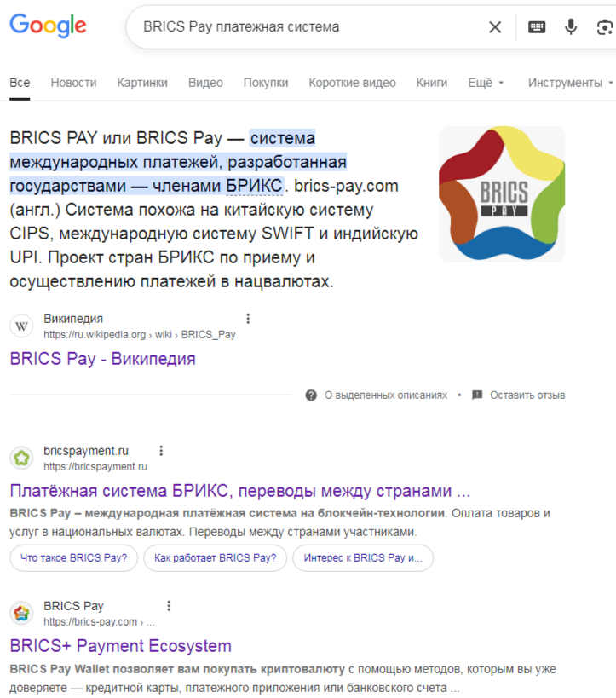Switch to the Картинки tab
This screenshot has width=616, height=698.
point(142,83)
